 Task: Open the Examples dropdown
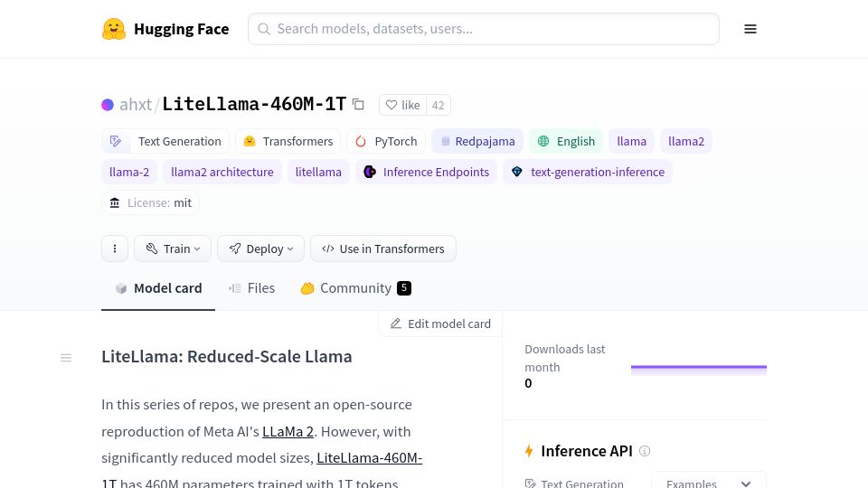[709, 483]
